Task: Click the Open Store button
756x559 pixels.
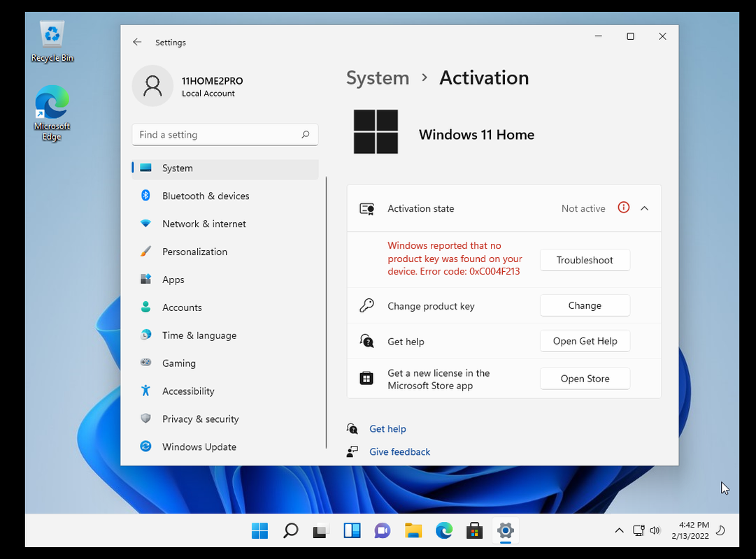Action: [x=585, y=379]
